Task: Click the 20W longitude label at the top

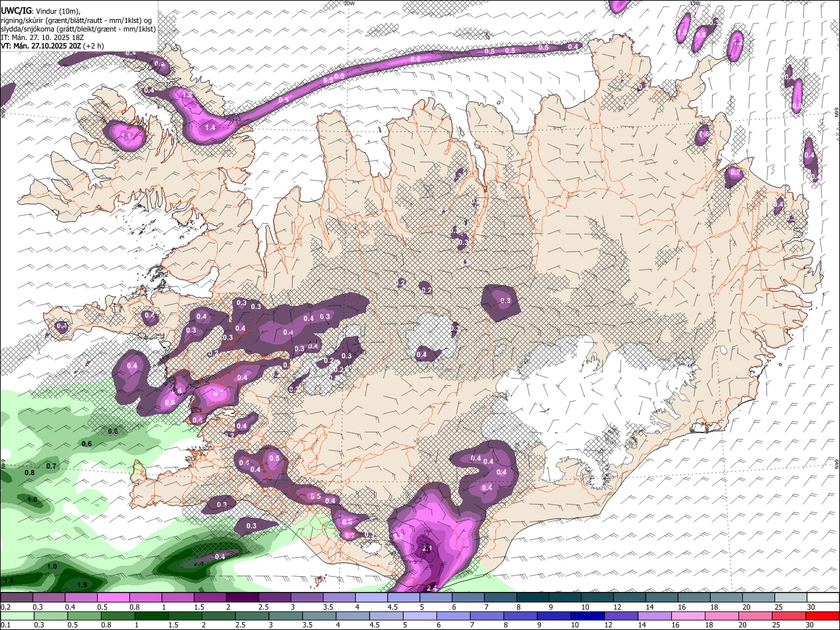Action: tap(350, 3)
